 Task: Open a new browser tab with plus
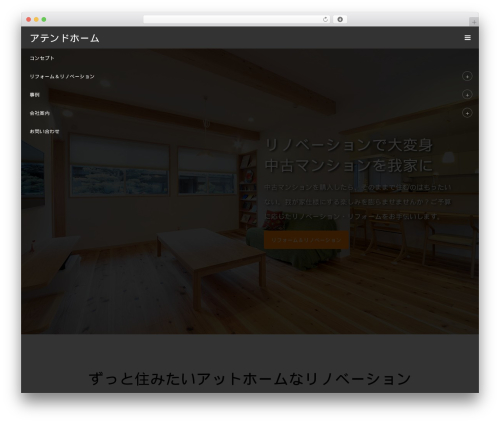point(474,22)
